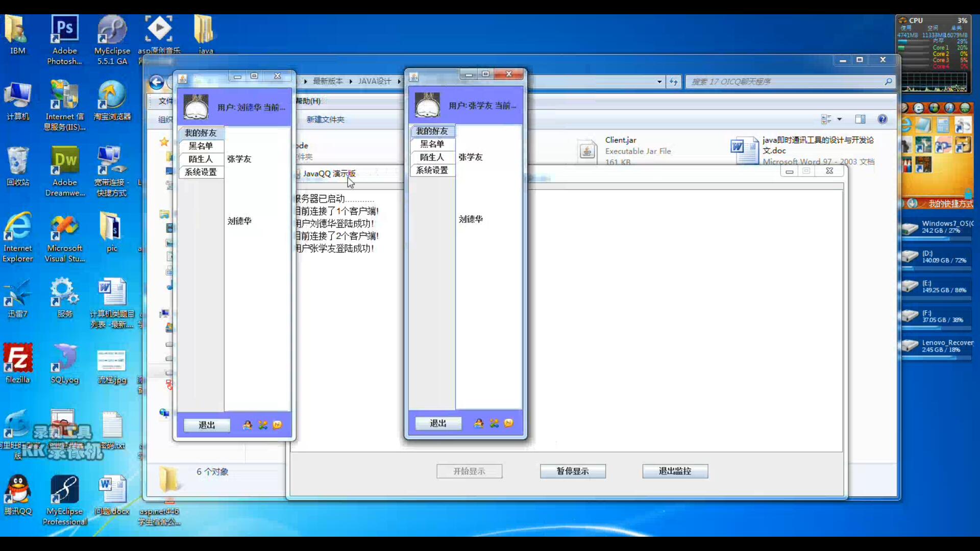Viewport: 980px width, 551px height.
Task: Click 新建文件夹 in Explorer toolbar
Action: pyautogui.click(x=325, y=119)
